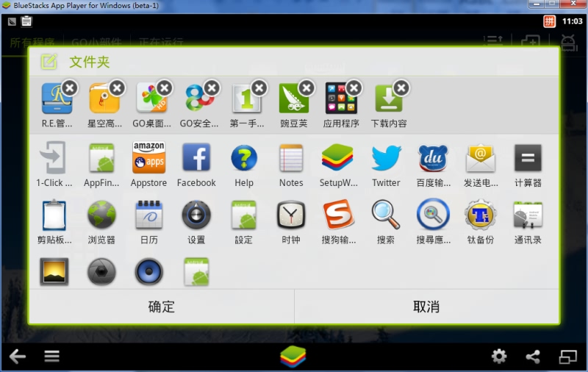Click the share icon in the bottom bar
Viewport: 588px width, 372px height.
(533, 357)
